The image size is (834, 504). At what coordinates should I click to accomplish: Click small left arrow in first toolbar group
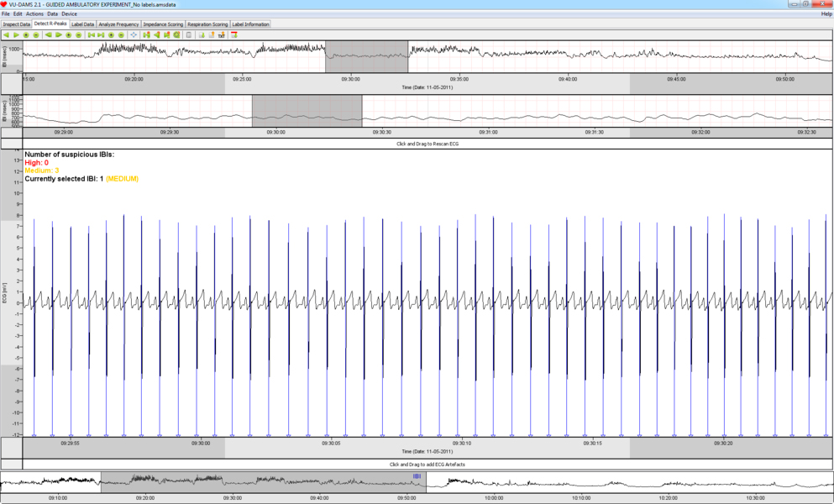7,35
